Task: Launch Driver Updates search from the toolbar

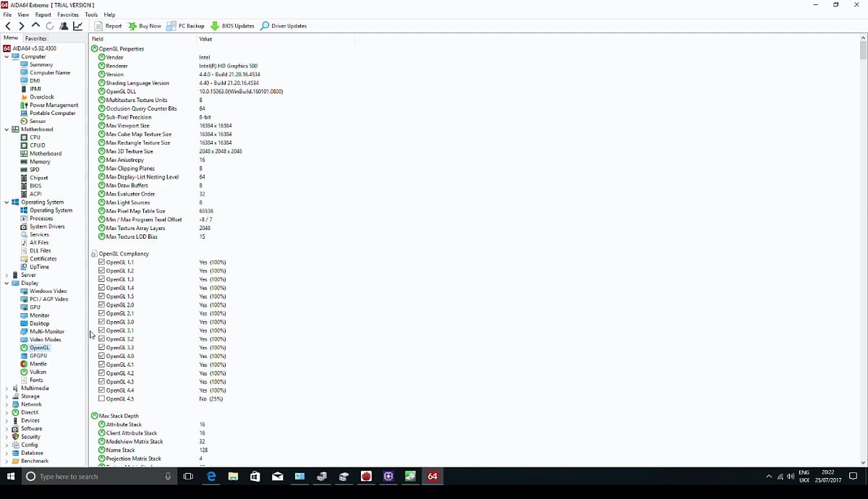Action: pyautogui.click(x=283, y=25)
